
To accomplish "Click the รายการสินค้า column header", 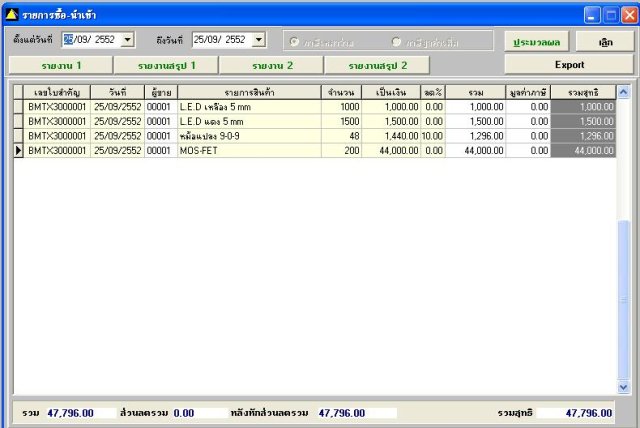I will pyautogui.click(x=249, y=93).
